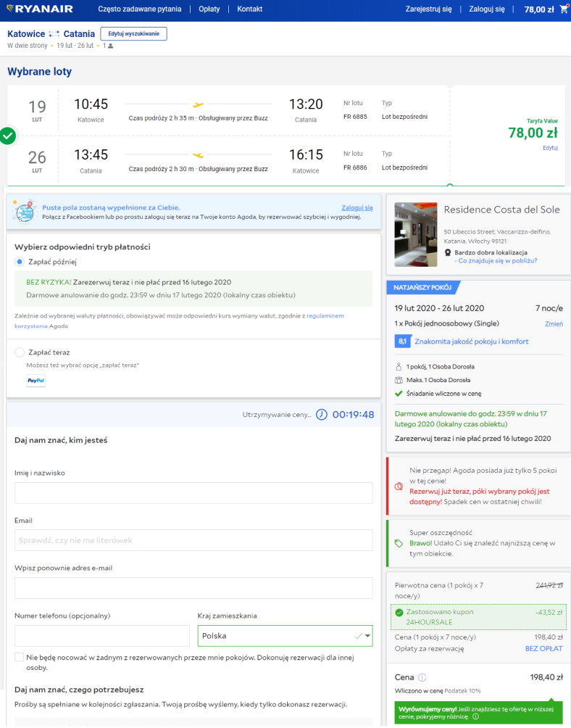The width and height of the screenshot is (571, 728).
Task: Click the coupon applied green check icon
Action: tap(399, 612)
